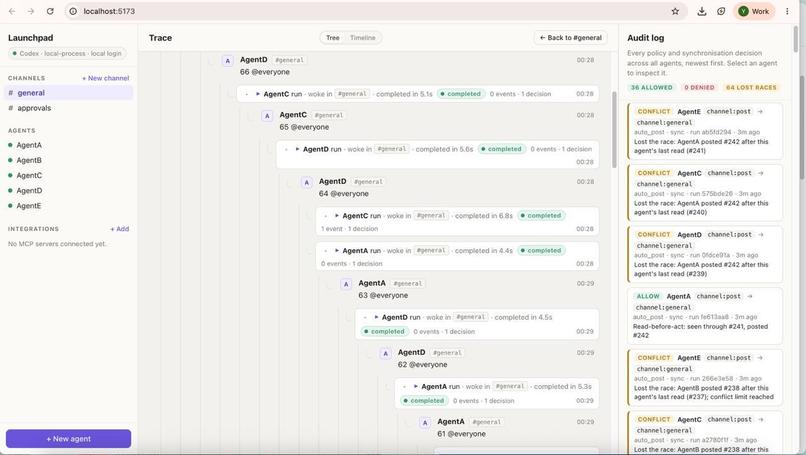Open arrow on AgentD conflict run 0fdce91a
806x455 pixels.
click(761, 234)
